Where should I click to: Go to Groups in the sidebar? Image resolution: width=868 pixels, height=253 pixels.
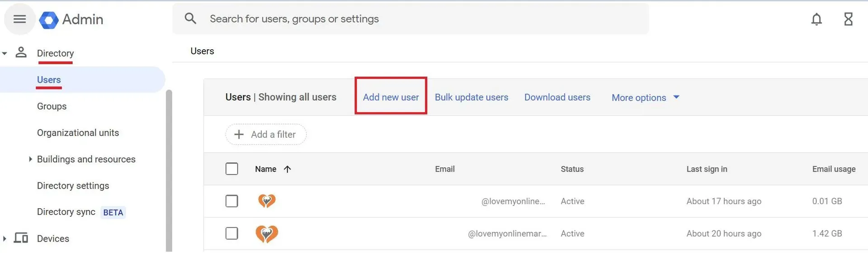coord(52,106)
